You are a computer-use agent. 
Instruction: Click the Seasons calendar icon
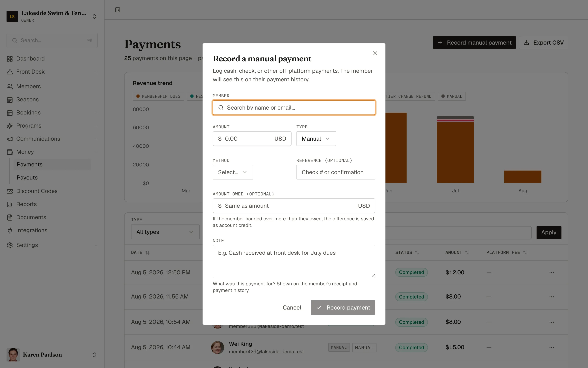(10, 100)
